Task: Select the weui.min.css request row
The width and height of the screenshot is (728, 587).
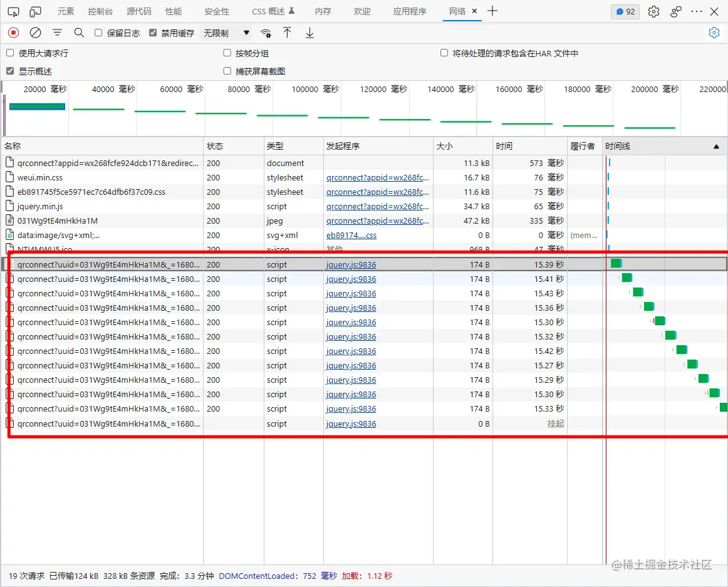Action: click(x=40, y=178)
